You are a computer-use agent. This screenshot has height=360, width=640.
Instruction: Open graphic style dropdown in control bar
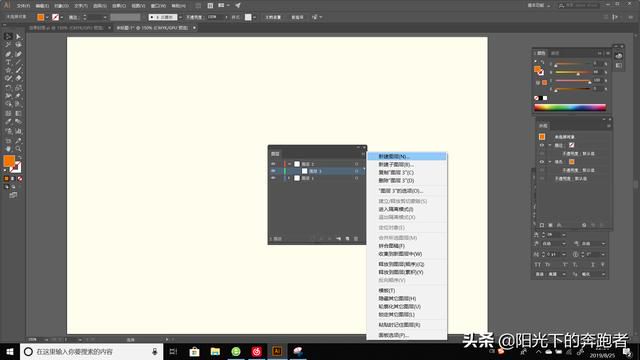[254, 17]
